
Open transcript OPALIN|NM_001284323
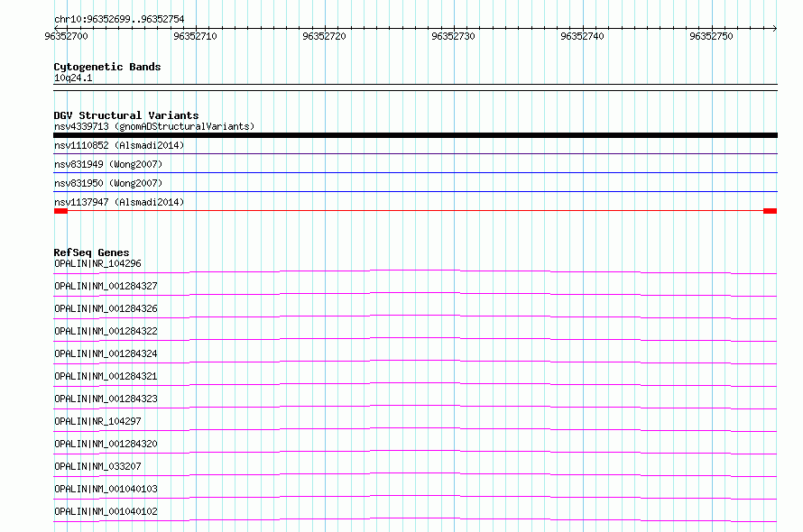[x=106, y=399]
